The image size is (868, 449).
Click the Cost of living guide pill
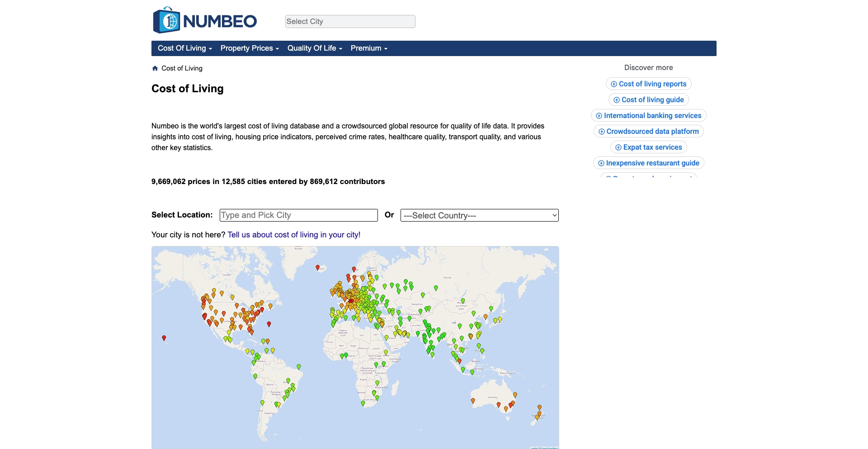pos(648,99)
